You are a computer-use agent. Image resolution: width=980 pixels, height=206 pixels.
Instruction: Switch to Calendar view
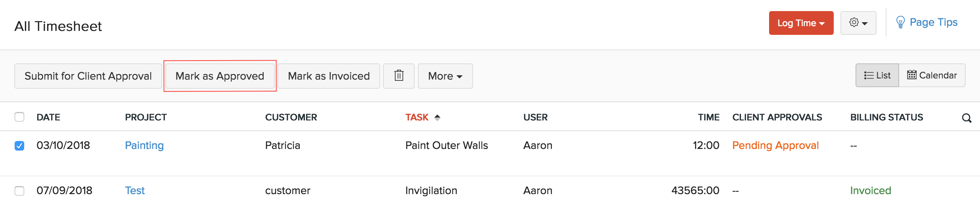click(x=932, y=75)
